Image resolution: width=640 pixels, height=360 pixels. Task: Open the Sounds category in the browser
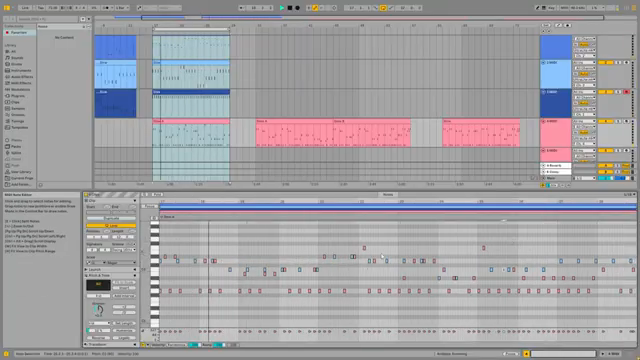pos(17,58)
